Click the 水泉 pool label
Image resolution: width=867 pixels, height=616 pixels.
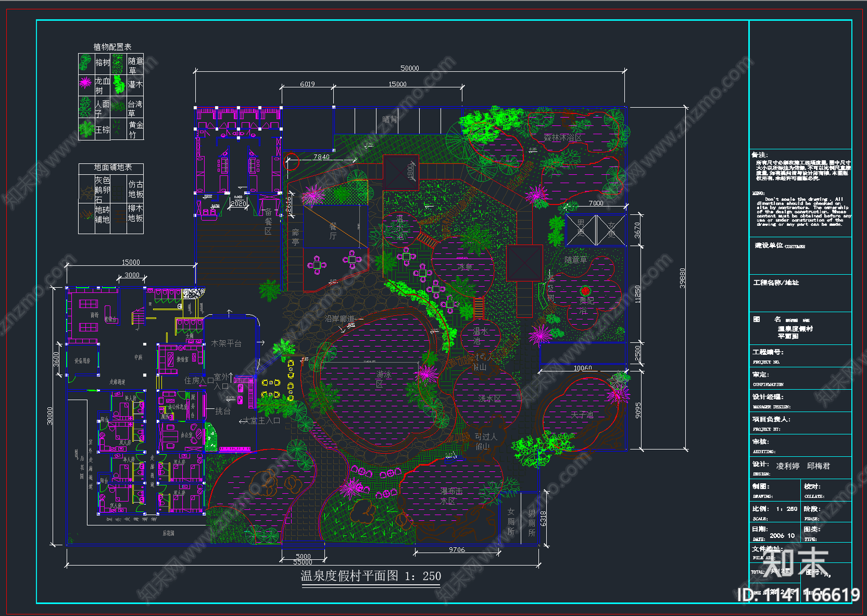point(464,267)
